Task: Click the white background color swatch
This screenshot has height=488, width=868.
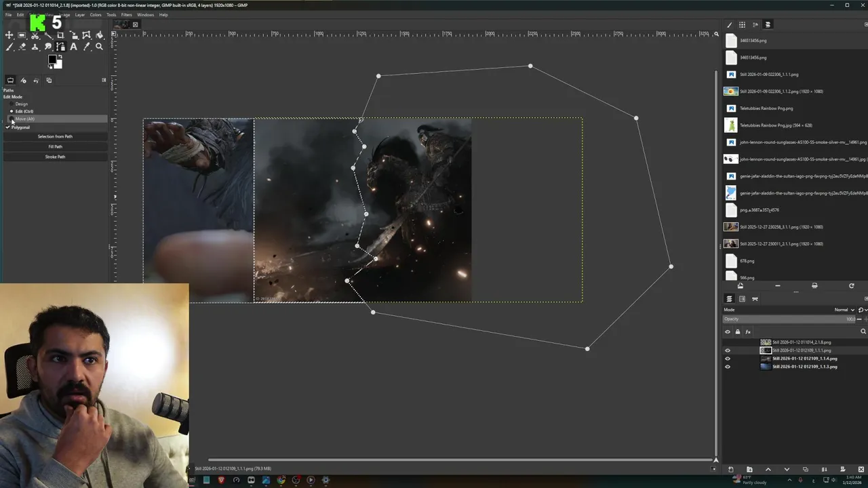Action: [58, 65]
